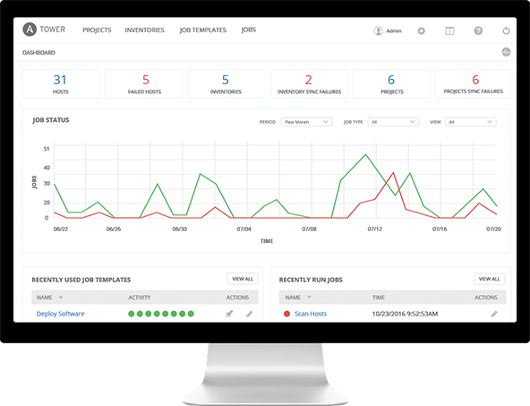Viewport: 530px width, 406px height.
Task: View all recently used job templates
Action: (243, 279)
